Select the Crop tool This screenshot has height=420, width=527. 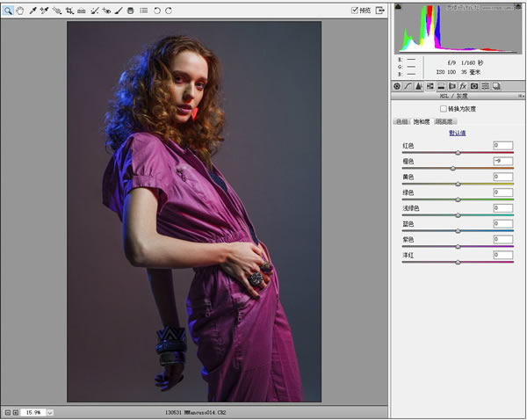[x=69, y=11]
